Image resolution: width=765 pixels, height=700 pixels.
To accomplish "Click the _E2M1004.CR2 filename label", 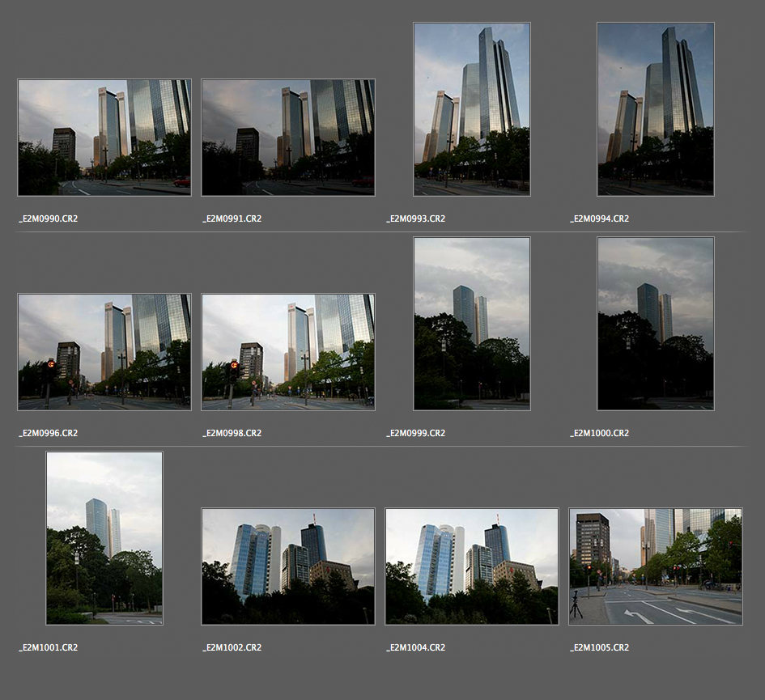I will click(416, 647).
